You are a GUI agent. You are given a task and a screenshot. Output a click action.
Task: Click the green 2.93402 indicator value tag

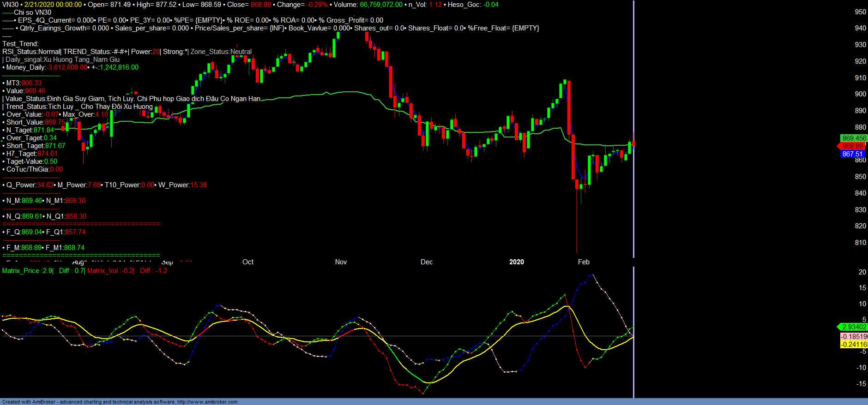point(854,327)
